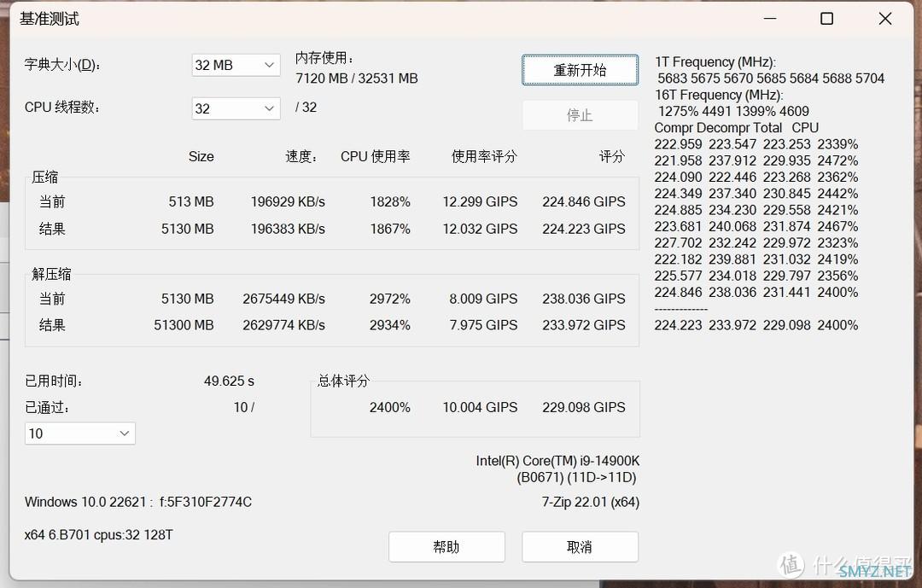Maximize the 基准测试 window
922x588 pixels.
point(826,19)
